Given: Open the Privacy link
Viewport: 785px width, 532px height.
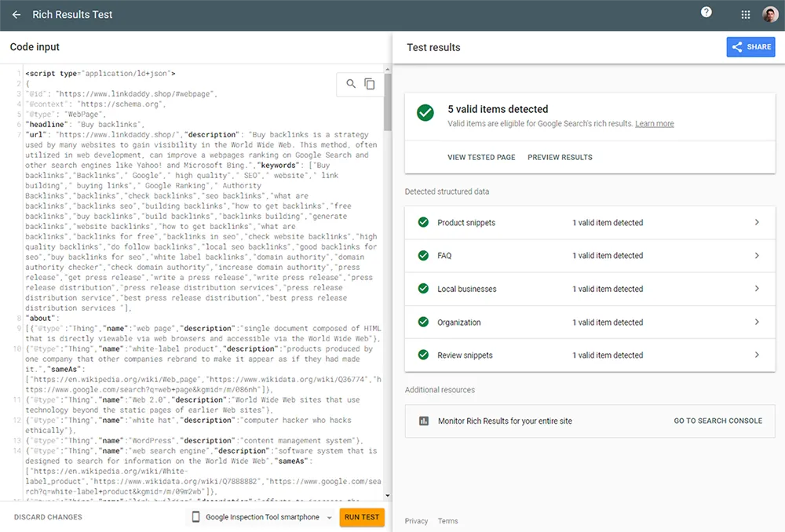Looking at the screenshot, I should 416,521.
